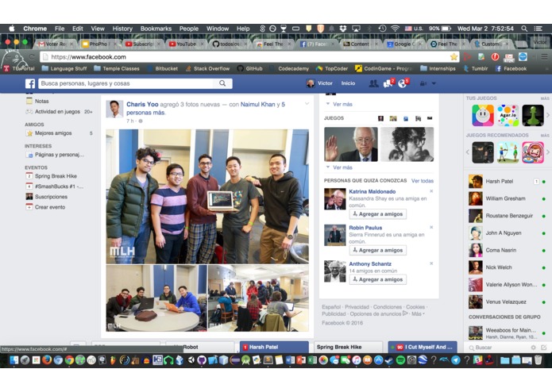
Task: Dismiss Katrina Maldonado suggestion
Action: click(431, 191)
